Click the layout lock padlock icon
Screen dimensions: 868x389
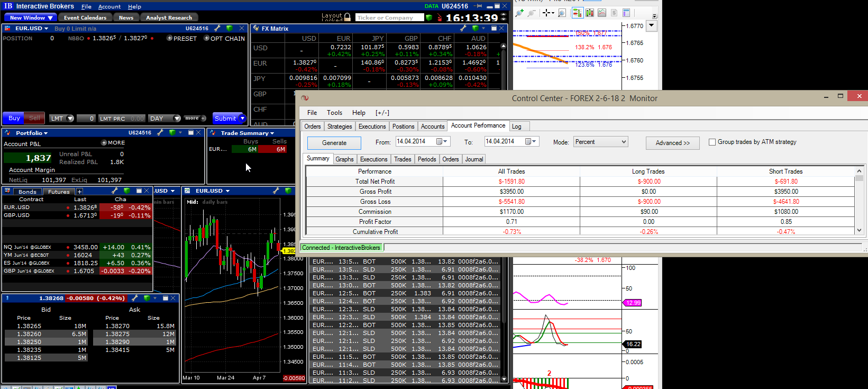348,17
